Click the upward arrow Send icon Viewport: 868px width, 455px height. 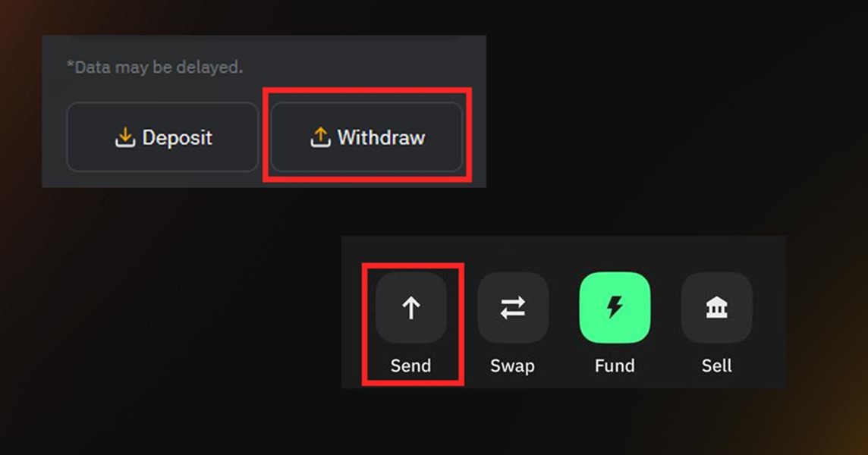point(410,308)
